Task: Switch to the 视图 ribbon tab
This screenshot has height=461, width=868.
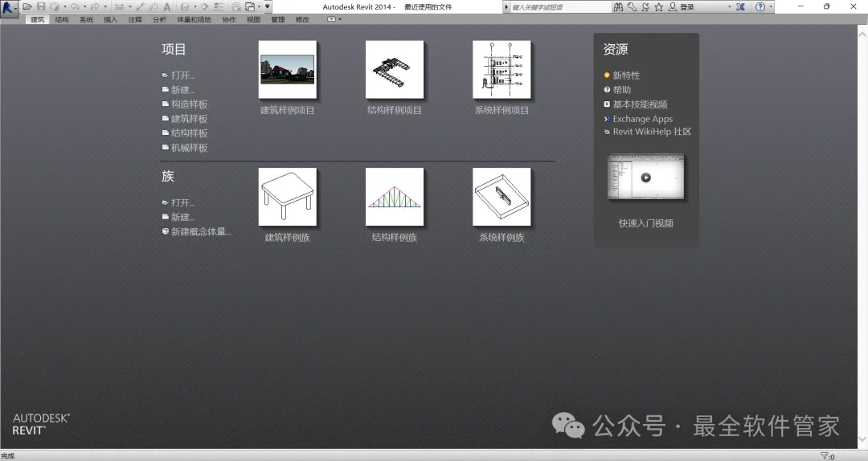Action: (x=253, y=19)
